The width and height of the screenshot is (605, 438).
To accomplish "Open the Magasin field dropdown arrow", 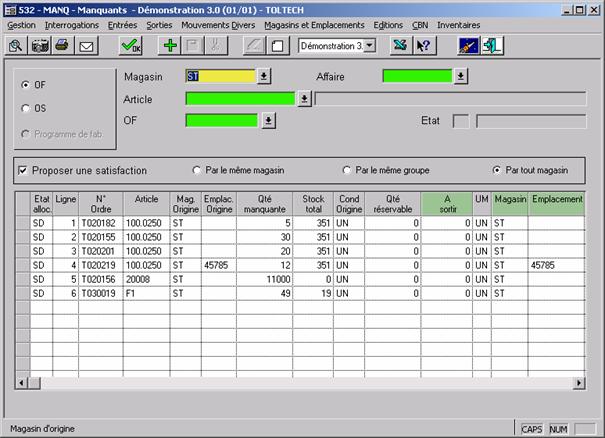I will click(264, 76).
